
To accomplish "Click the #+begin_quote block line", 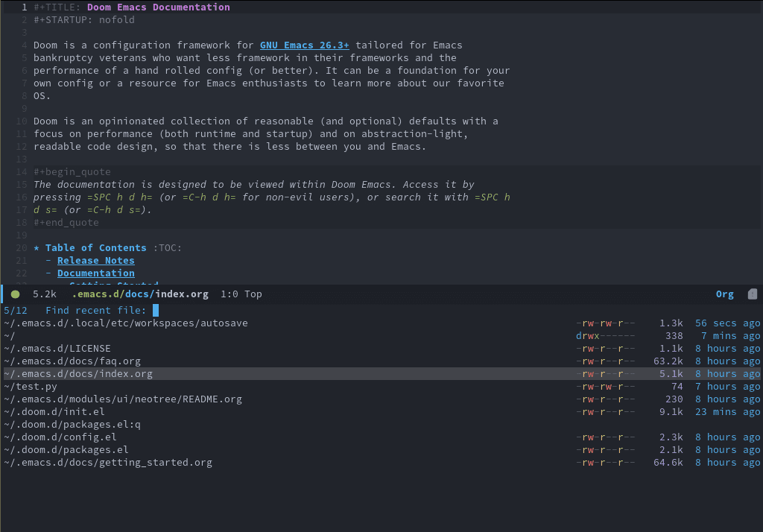I will pos(72,172).
